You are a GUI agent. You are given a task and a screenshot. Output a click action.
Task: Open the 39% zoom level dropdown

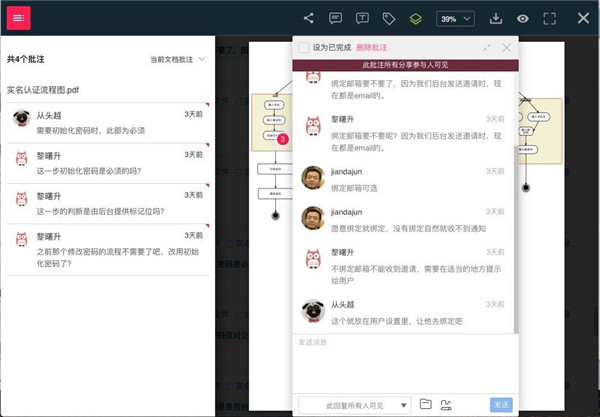[x=455, y=18]
